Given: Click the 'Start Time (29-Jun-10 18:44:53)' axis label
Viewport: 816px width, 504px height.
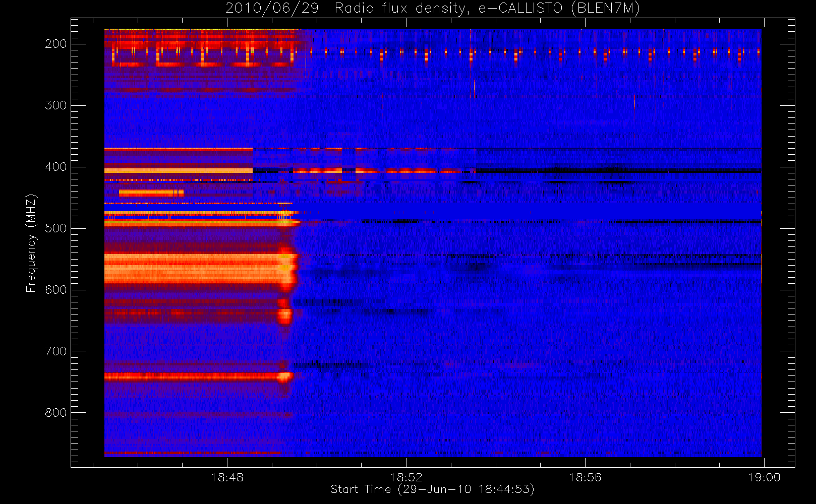Looking at the screenshot, I should (x=432, y=489).
